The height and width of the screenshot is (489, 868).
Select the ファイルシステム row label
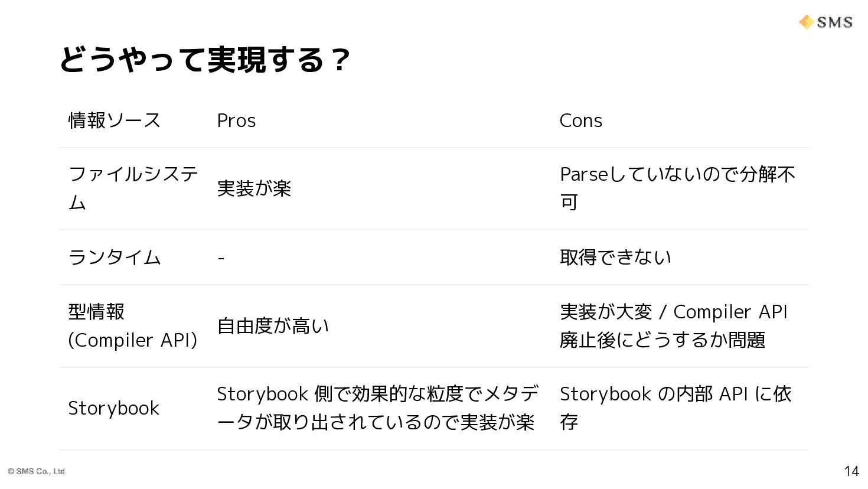point(133,188)
